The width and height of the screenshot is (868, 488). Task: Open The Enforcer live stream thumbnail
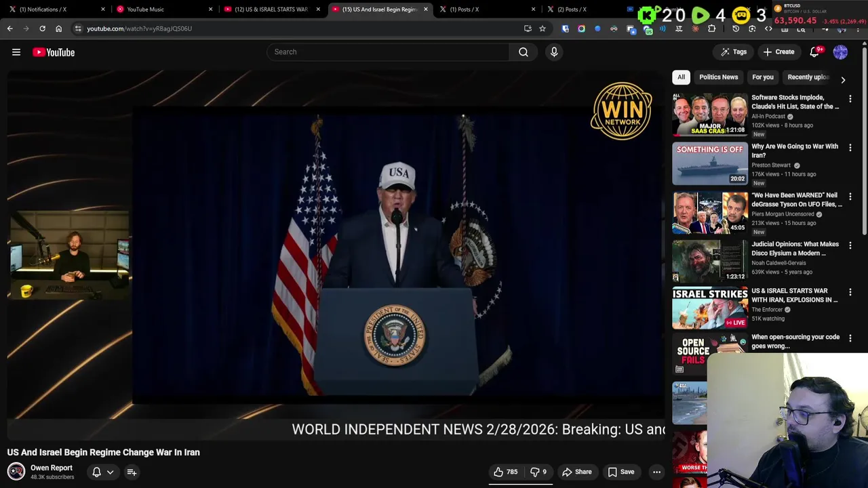point(709,308)
